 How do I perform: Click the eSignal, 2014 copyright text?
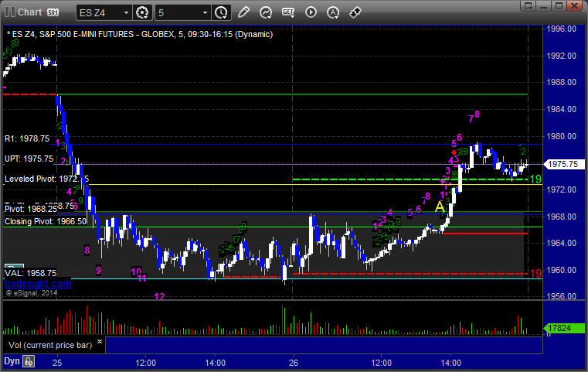(32, 293)
